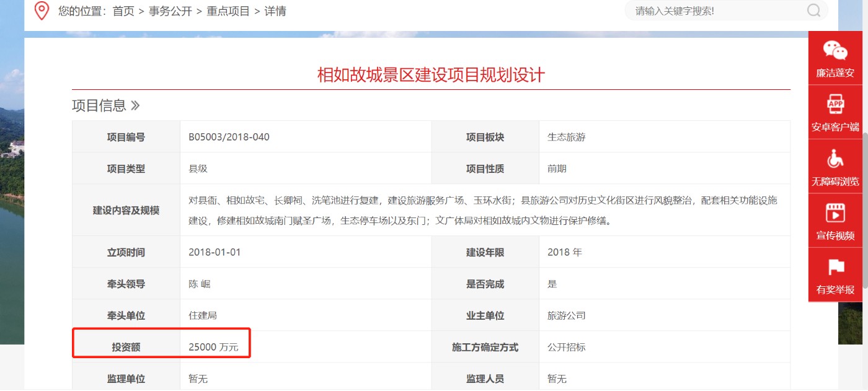Click the 无障碍浏览 wheelchair icon
This screenshot has width=868, height=391.
coord(835,159)
